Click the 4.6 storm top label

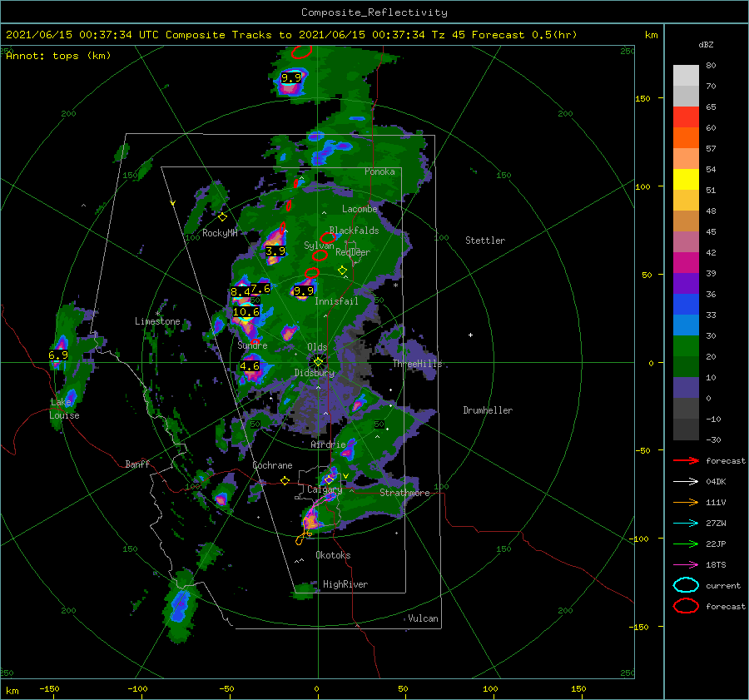click(250, 366)
